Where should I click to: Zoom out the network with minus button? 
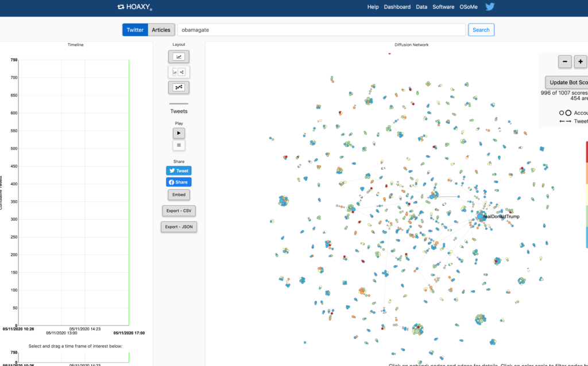(565, 61)
